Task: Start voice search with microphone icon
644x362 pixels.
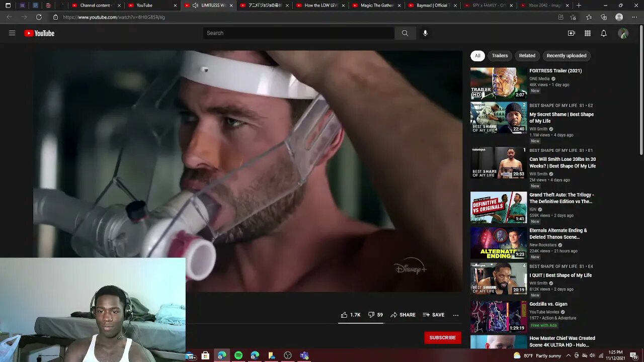Action: point(425,33)
